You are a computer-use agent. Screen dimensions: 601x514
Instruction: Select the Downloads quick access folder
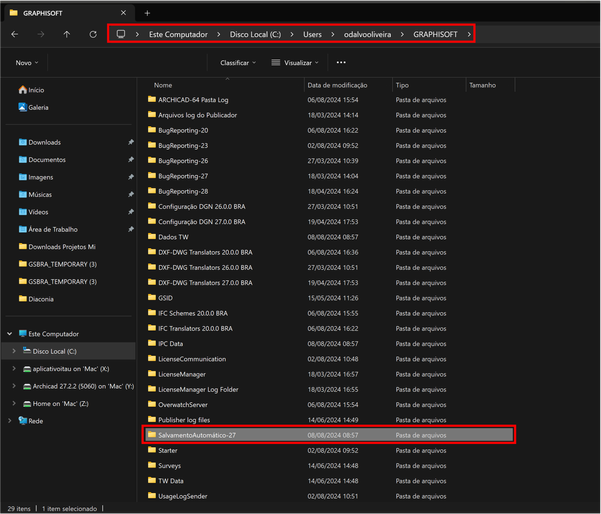pyautogui.click(x=44, y=142)
